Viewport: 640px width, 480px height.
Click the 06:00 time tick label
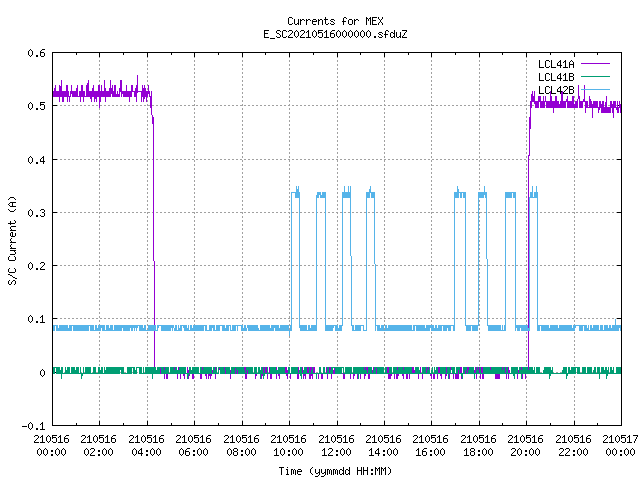tap(193, 452)
